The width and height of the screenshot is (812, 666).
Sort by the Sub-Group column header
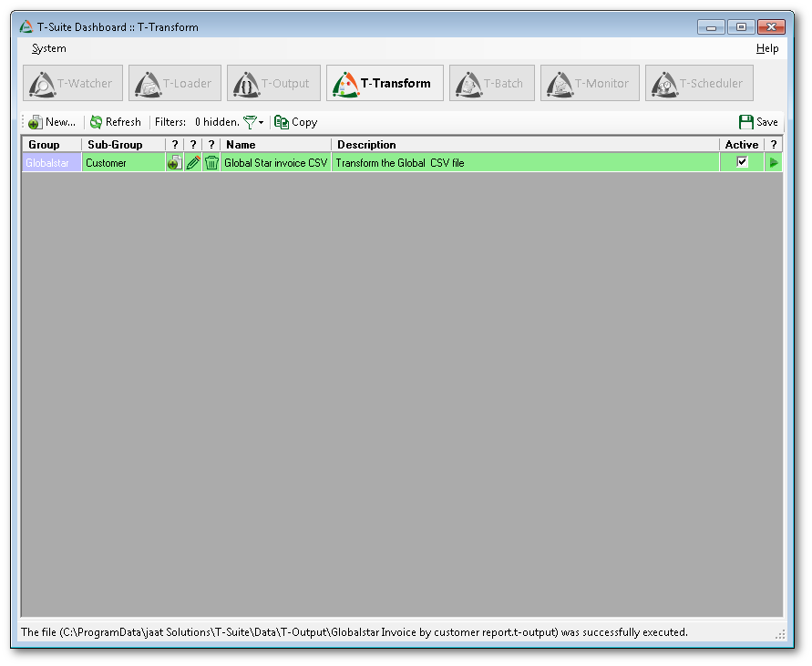(x=123, y=145)
